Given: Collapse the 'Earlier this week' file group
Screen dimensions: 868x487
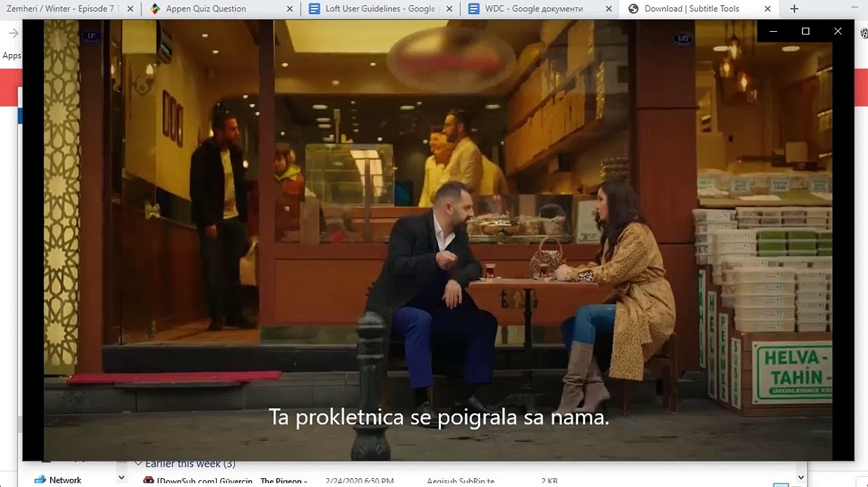Looking at the screenshot, I should pyautogui.click(x=138, y=464).
